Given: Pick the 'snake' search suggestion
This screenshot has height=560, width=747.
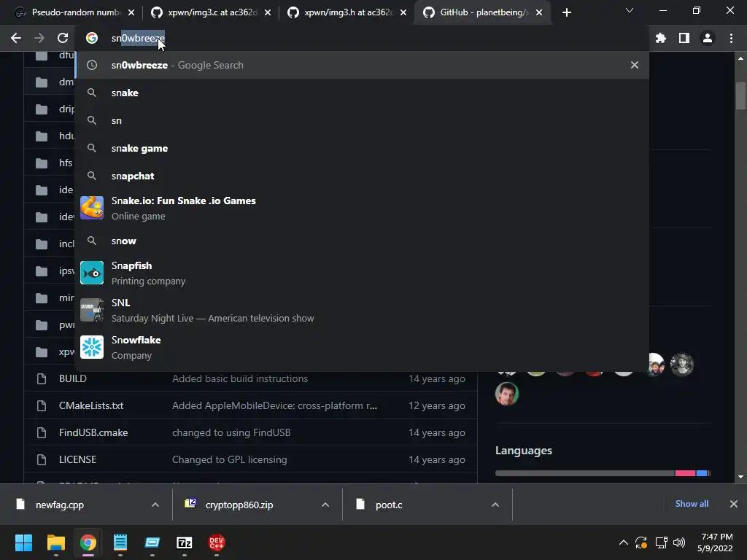Looking at the screenshot, I should tap(362, 93).
